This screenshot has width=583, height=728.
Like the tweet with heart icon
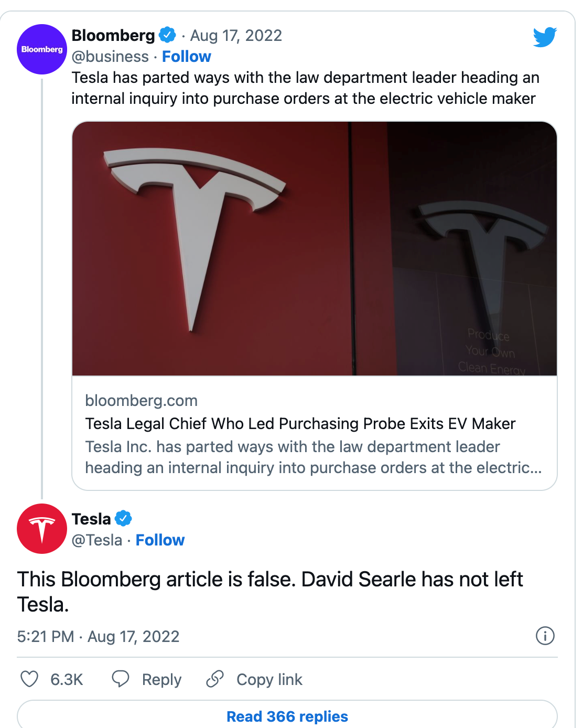click(x=29, y=679)
